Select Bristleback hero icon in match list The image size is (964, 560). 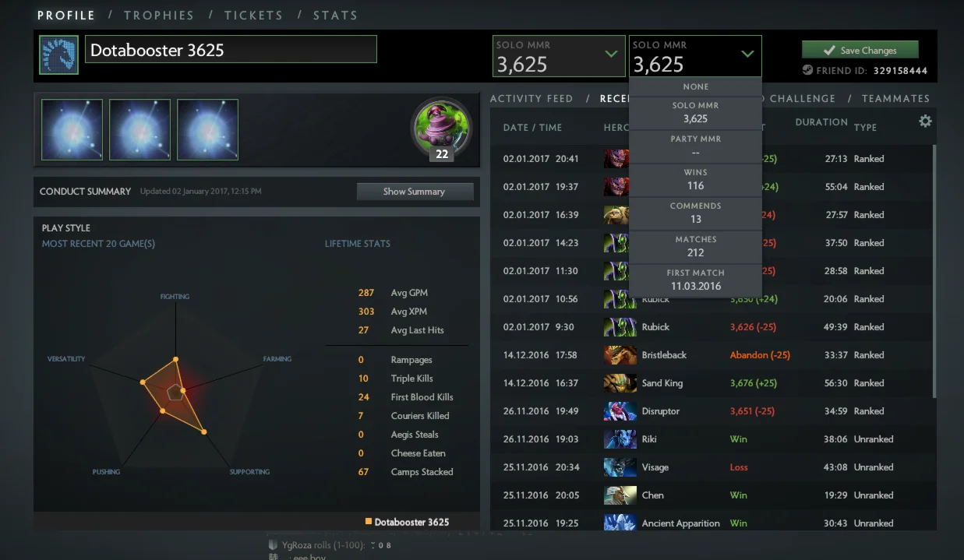point(620,355)
